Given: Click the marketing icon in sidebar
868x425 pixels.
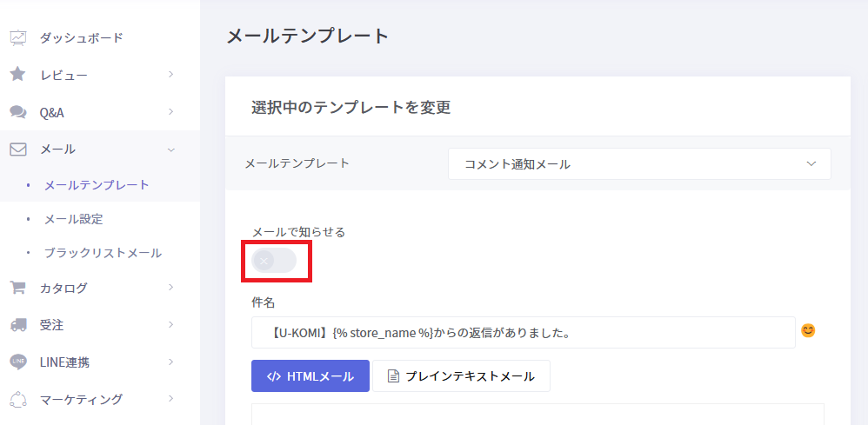Looking at the screenshot, I should click(18, 399).
